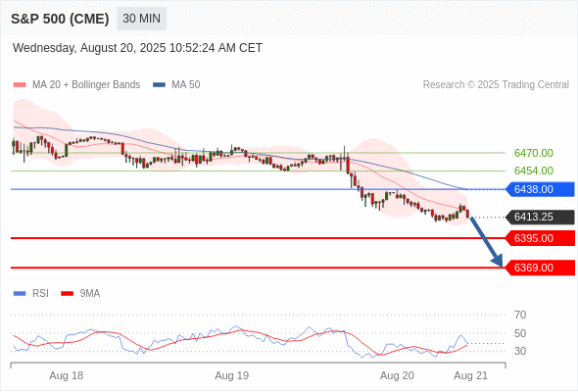Click the Aug 21 date axis label
The width and height of the screenshot is (578, 392).
(x=471, y=375)
